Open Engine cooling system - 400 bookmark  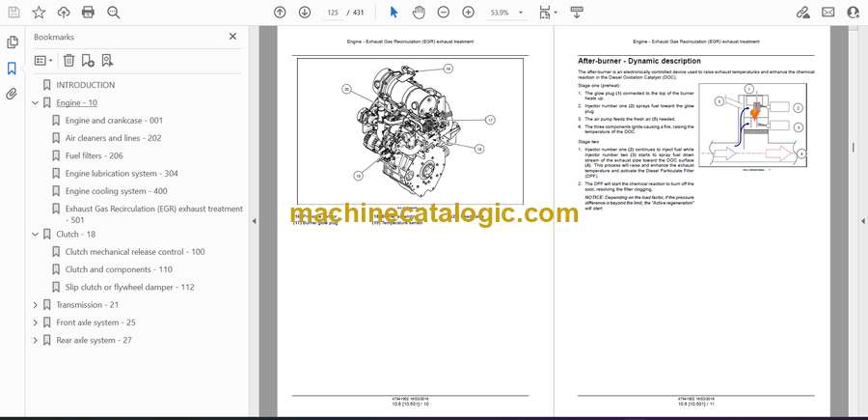tap(117, 191)
